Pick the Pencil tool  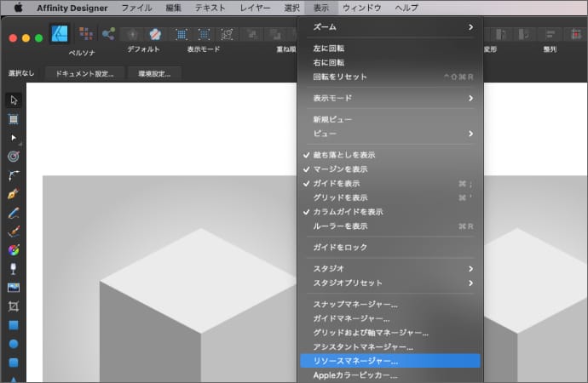[14, 213]
